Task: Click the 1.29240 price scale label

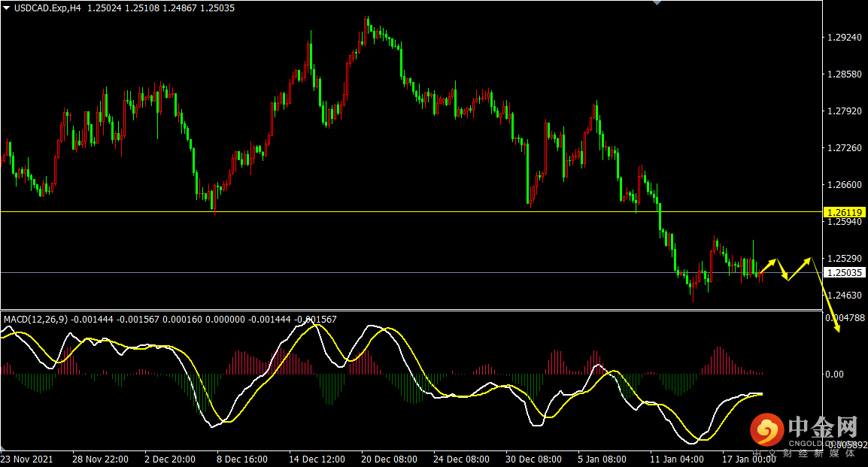Action: click(843, 37)
